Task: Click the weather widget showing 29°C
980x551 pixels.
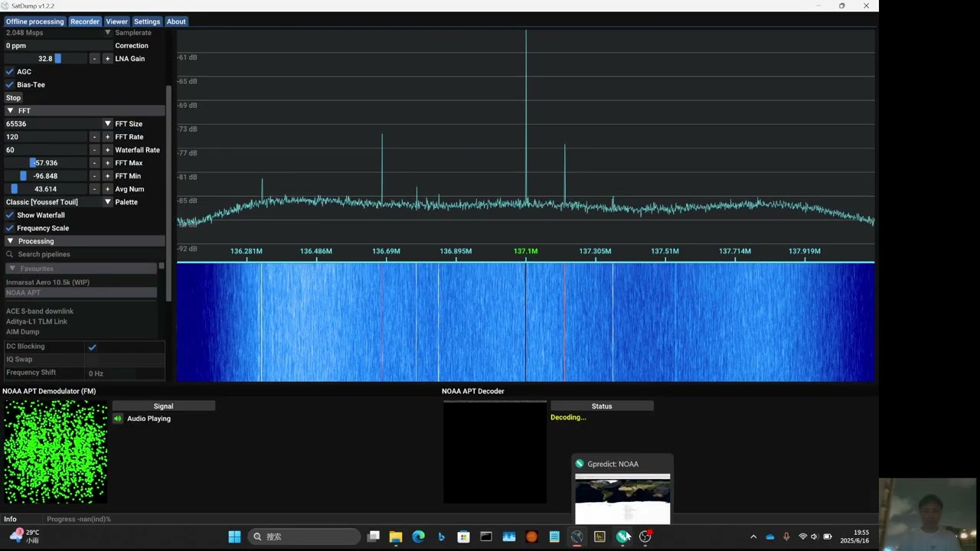Action: (x=24, y=536)
